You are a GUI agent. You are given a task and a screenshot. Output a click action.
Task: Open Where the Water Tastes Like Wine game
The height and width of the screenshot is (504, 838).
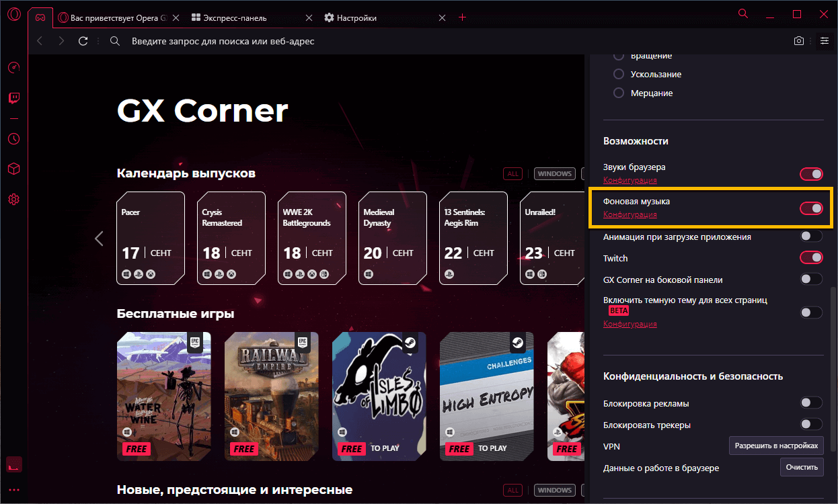point(164,396)
